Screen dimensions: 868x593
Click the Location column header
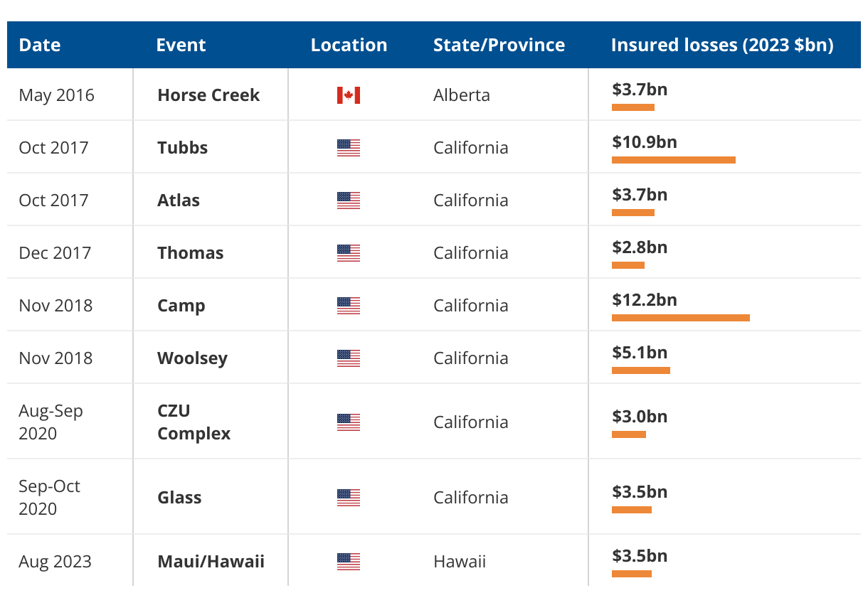349,46
